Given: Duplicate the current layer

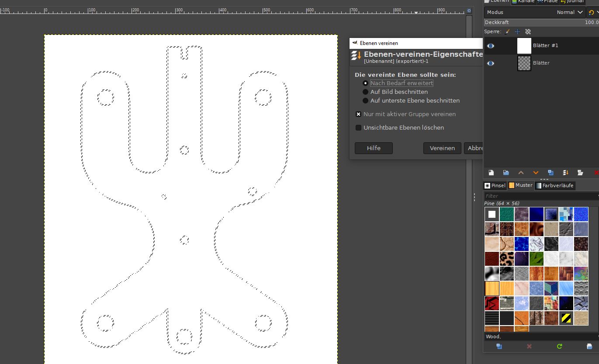Looking at the screenshot, I should click(551, 173).
